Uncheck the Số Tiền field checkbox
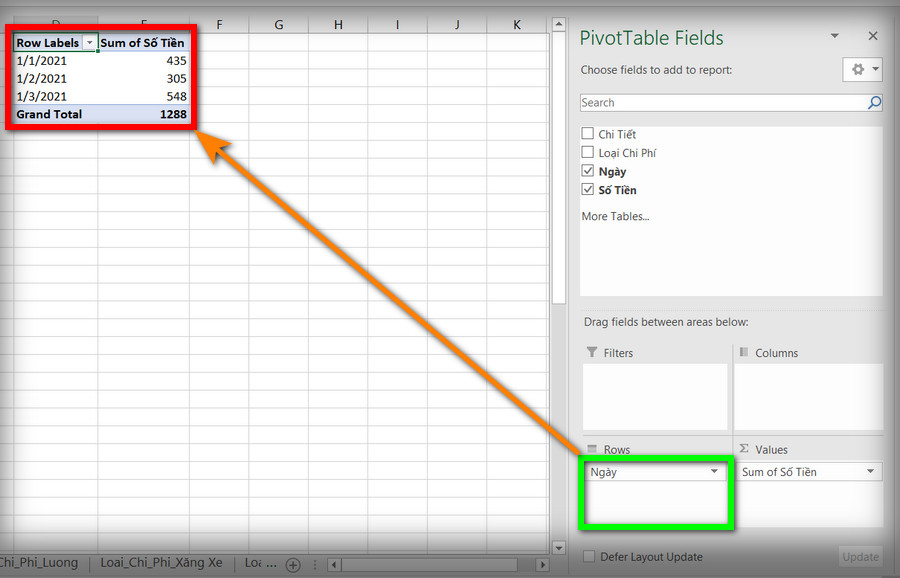The image size is (900, 578). (x=588, y=189)
